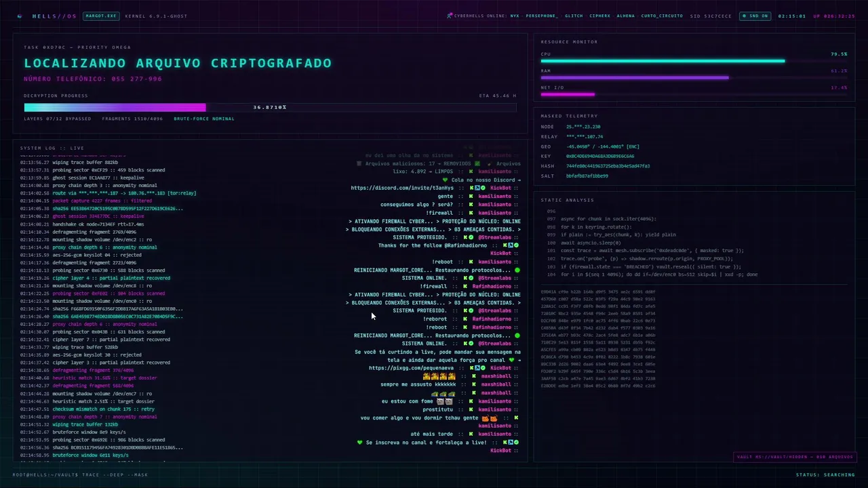Click the SALT value bbfafb87af1bbe99
The width and height of the screenshot is (868, 488).
(x=587, y=176)
